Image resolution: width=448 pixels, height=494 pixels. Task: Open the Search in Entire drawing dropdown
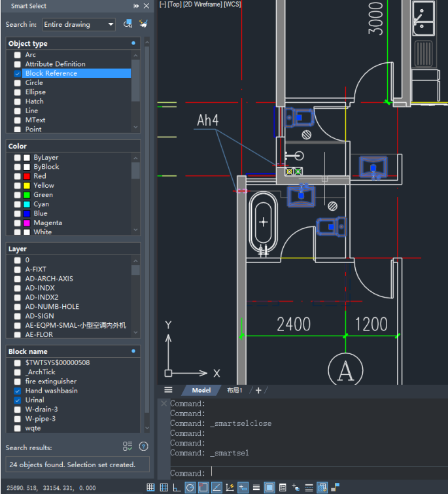click(78, 24)
